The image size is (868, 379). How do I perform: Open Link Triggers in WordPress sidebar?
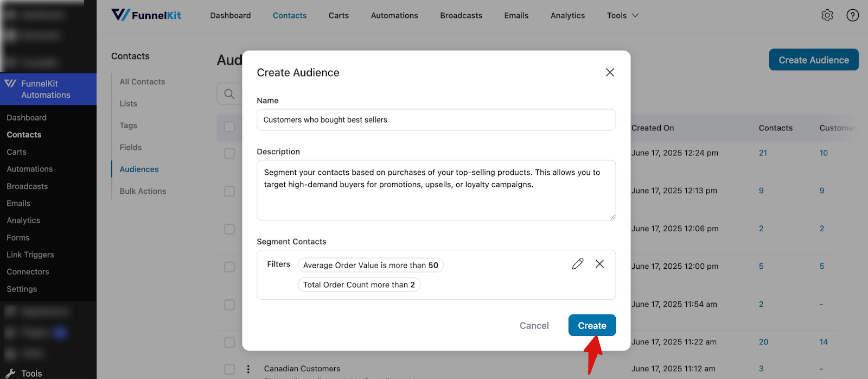coord(30,255)
